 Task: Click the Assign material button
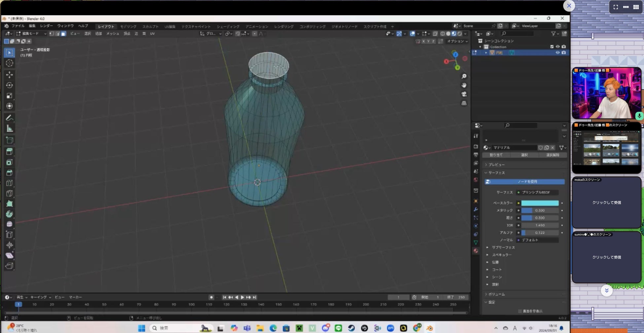pyautogui.click(x=496, y=155)
